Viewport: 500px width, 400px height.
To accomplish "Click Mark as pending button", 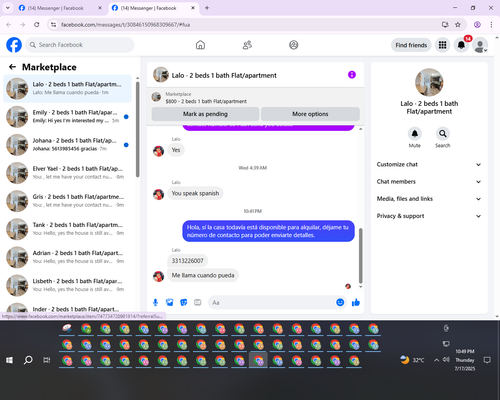I will (205, 114).
